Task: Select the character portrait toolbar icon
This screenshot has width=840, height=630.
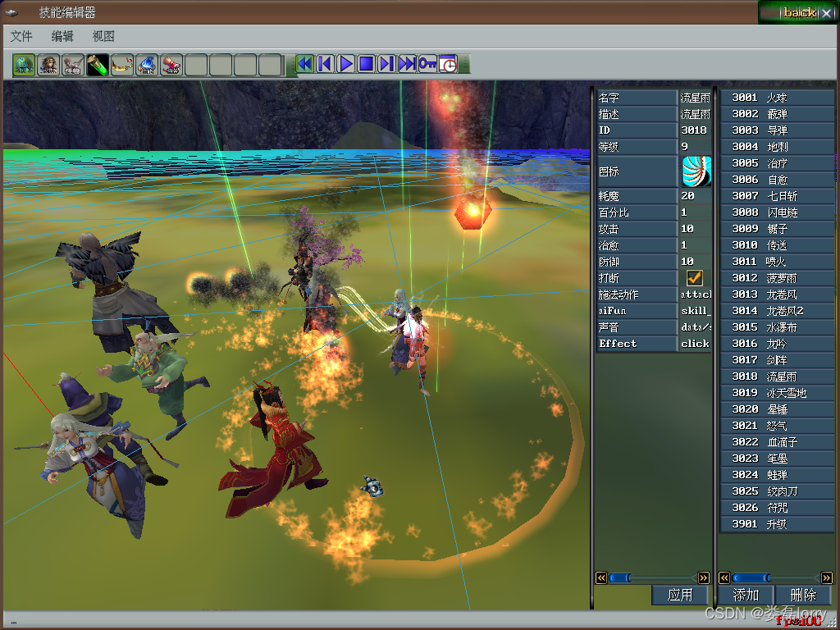Action: (48, 65)
